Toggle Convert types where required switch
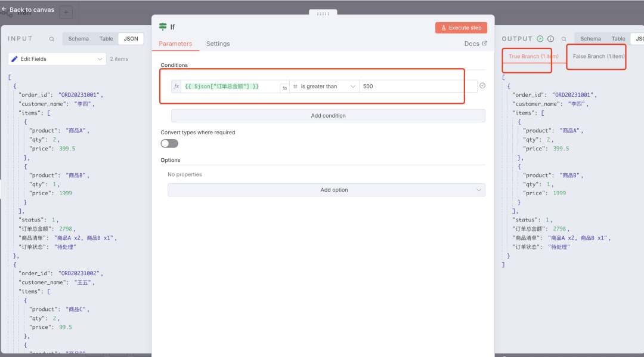 pyautogui.click(x=169, y=143)
